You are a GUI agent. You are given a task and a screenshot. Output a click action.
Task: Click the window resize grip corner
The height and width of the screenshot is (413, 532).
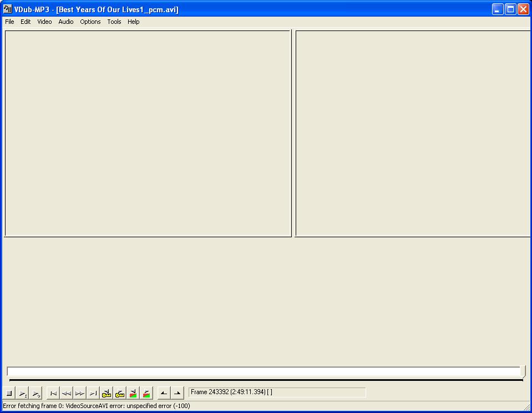click(x=526, y=407)
